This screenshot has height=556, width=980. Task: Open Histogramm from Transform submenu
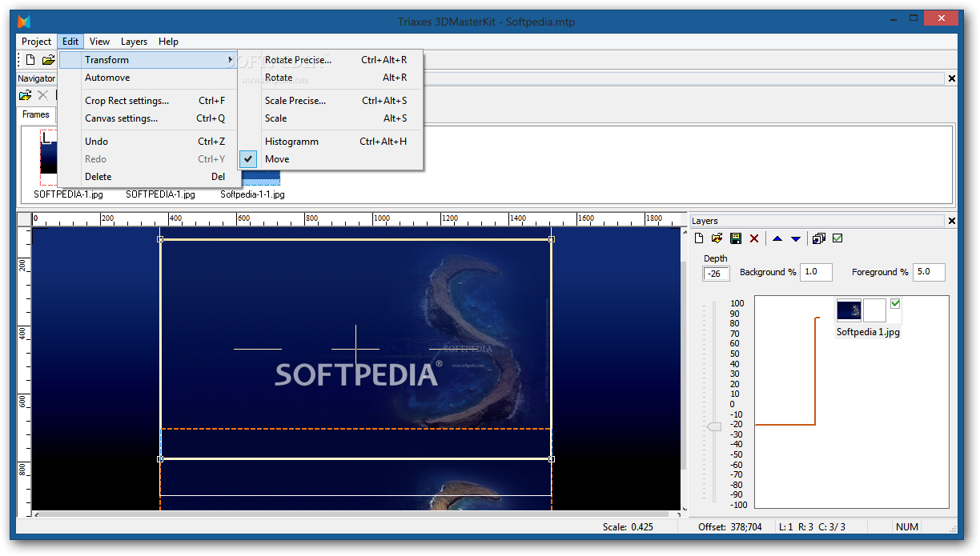click(331, 142)
